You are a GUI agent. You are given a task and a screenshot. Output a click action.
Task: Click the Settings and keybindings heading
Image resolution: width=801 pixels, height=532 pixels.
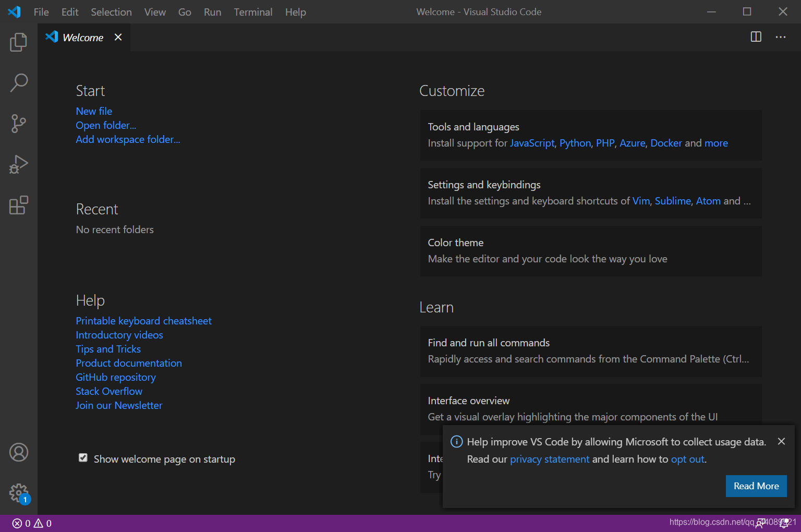coord(484,185)
